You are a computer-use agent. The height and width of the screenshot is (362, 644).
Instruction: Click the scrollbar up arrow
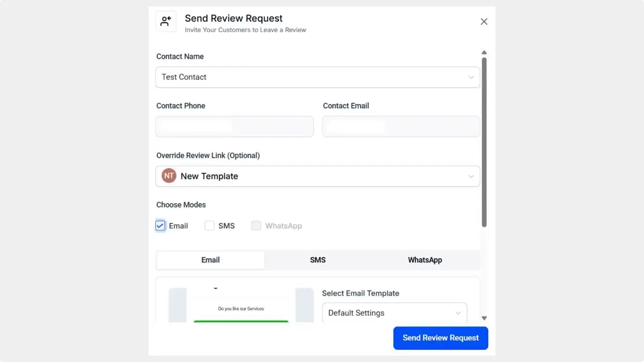coord(484,52)
